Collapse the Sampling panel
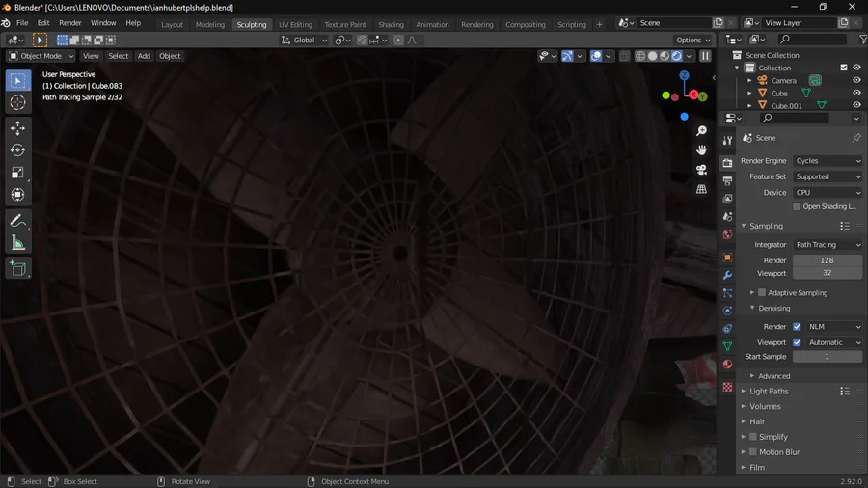 [766, 226]
